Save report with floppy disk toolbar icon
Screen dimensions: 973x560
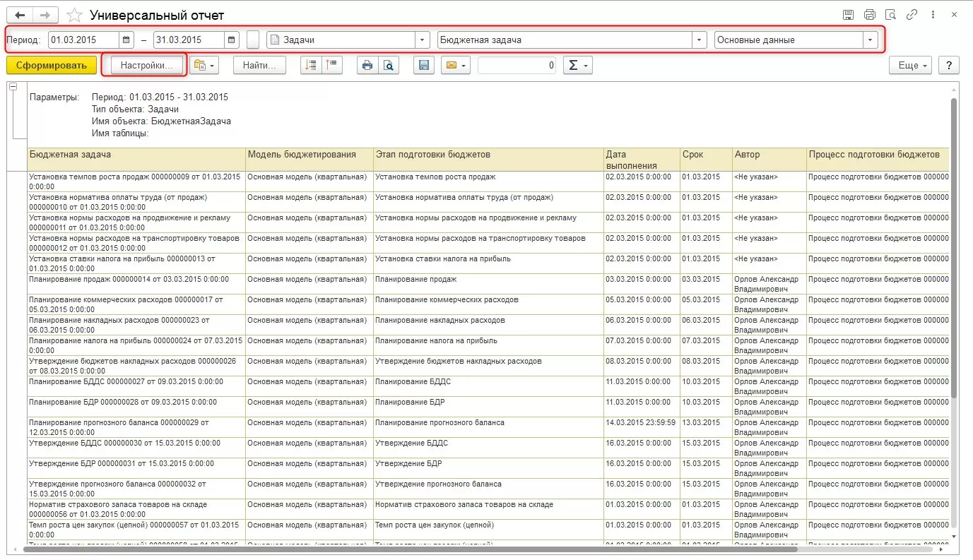pyautogui.click(x=424, y=66)
